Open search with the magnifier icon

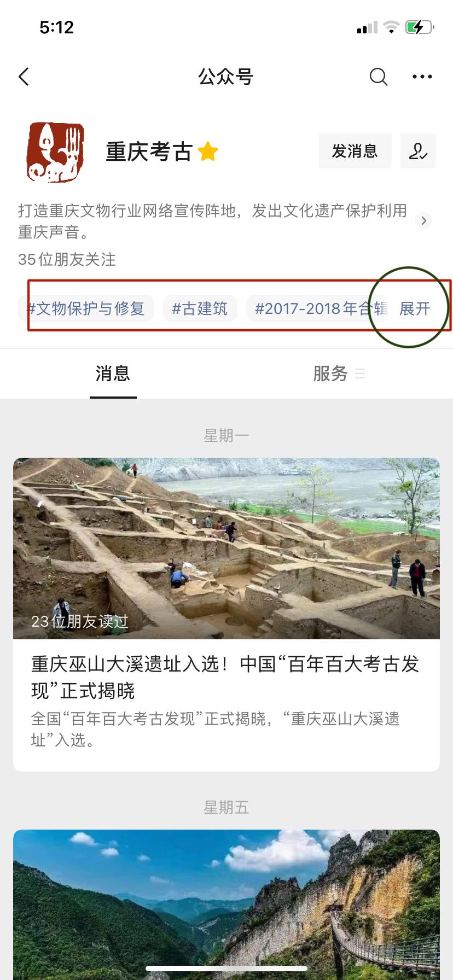[378, 77]
